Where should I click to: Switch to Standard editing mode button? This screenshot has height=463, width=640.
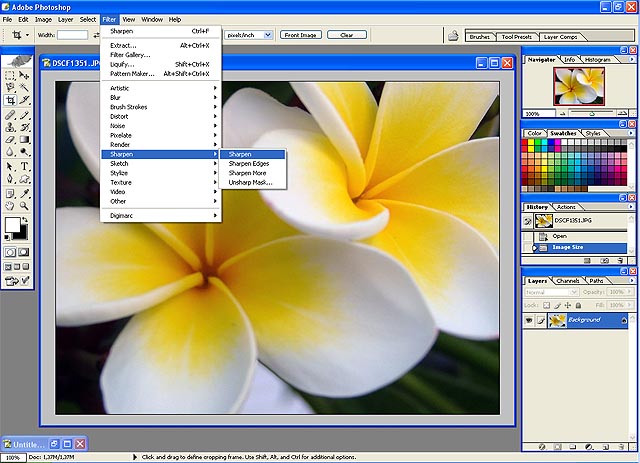point(10,252)
